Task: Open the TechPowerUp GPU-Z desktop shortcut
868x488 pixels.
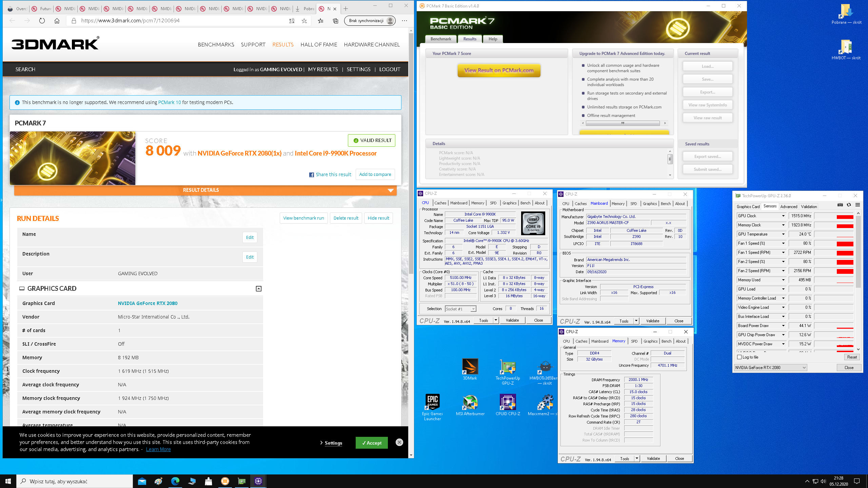Action: coord(508,372)
